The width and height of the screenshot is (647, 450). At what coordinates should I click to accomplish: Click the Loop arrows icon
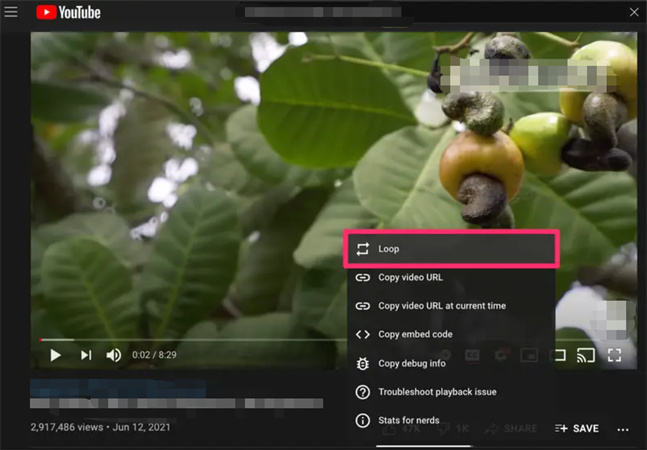pos(362,249)
